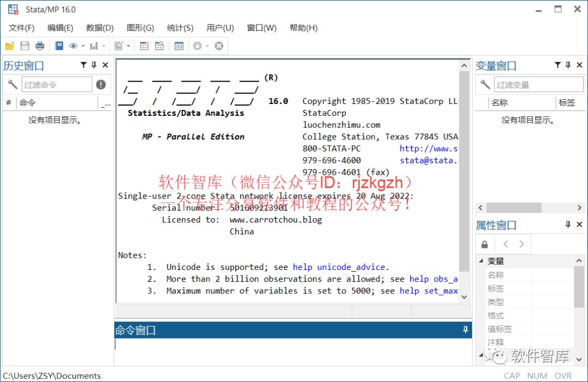Click the 过滤命令 filter field
This screenshot has height=382, width=588.
coord(57,85)
